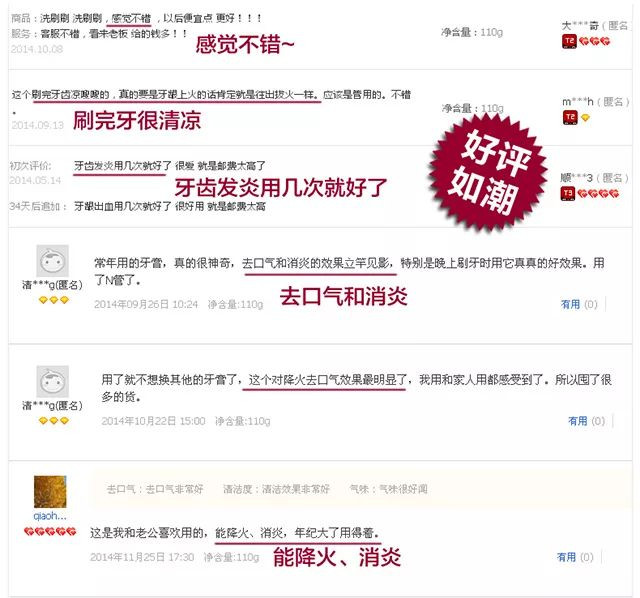Click 有用 (0) on the 去口气和消炎 review

[x=579, y=304]
